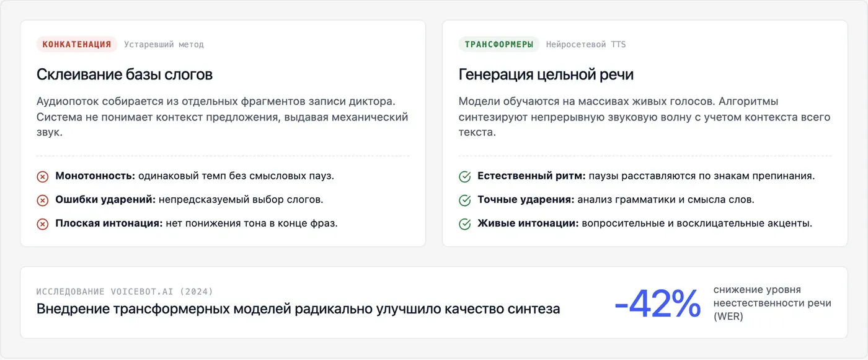Click the red cross icon beside Ошибки ударений

tap(43, 200)
